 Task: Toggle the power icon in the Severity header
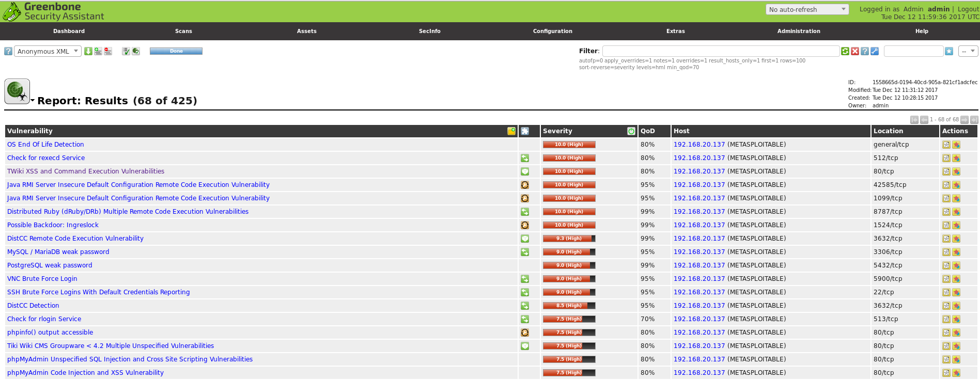tap(631, 131)
